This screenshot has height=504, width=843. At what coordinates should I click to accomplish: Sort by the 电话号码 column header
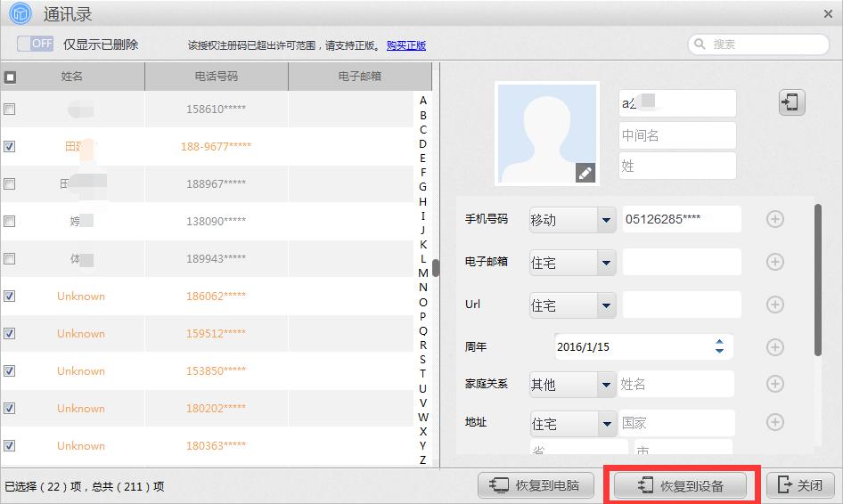coord(217,77)
